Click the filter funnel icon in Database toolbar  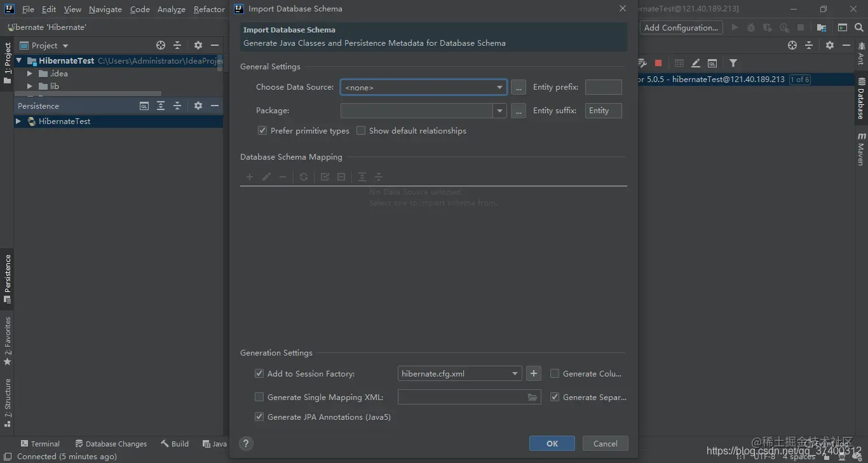pos(733,63)
